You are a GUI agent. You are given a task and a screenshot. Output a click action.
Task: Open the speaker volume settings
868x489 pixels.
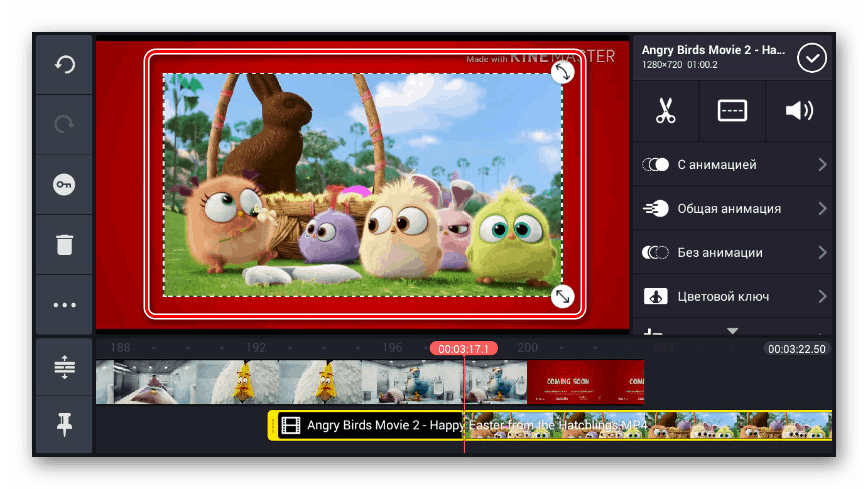click(x=799, y=111)
